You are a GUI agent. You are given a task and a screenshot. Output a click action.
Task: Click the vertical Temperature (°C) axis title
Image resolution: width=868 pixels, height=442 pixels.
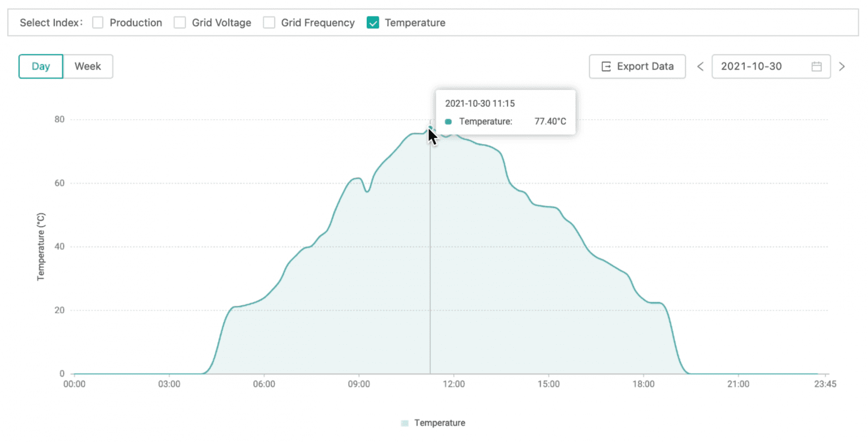pyautogui.click(x=41, y=246)
